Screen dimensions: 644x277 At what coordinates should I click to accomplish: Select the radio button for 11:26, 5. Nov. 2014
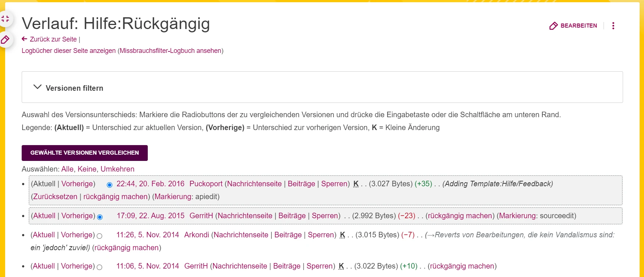(x=99, y=236)
